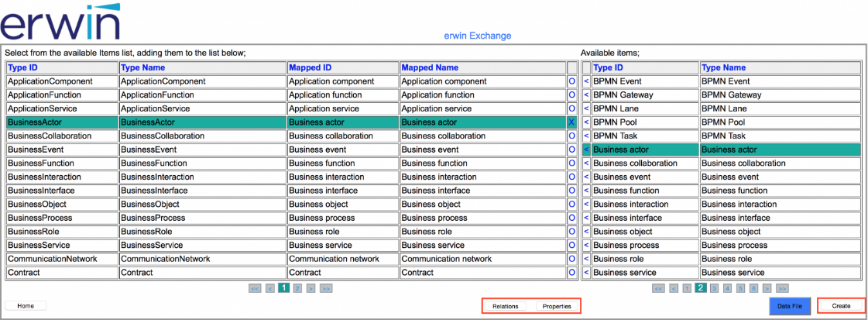Image resolution: width=868 pixels, height=320 pixels.
Task: Click the O marker on BusinessRole row
Action: point(572,232)
